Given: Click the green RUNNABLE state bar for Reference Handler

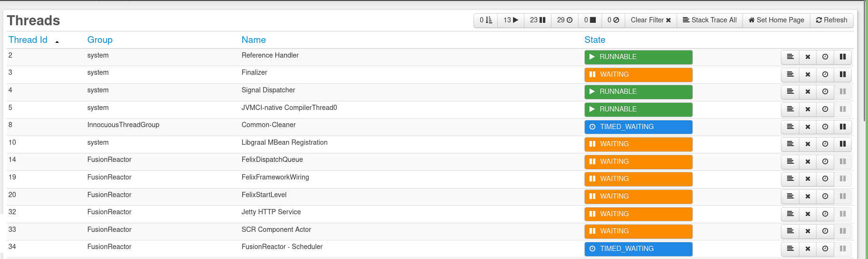Looking at the screenshot, I should tap(638, 57).
